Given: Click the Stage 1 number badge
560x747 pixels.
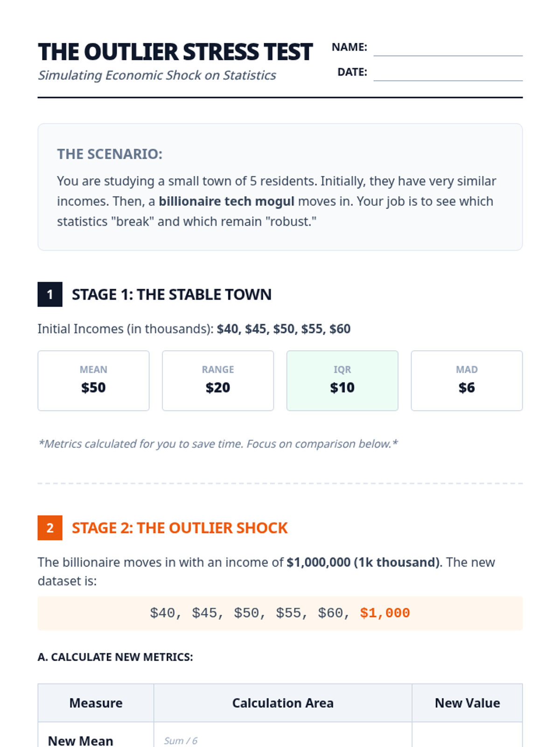Looking at the screenshot, I should (x=50, y=295).
